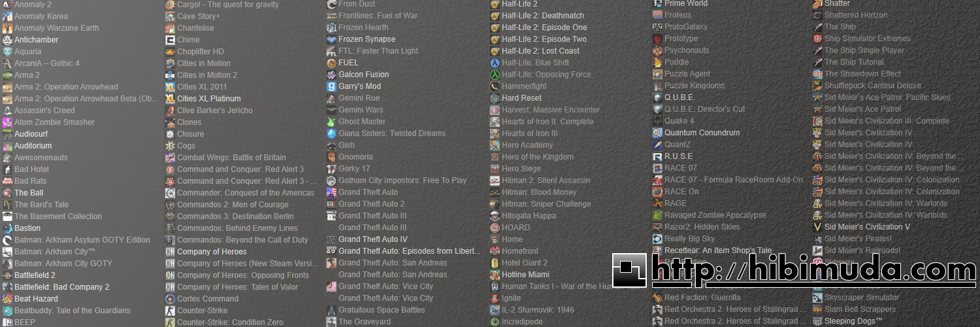Viewport: 980px width, 327px height.
Task: Open the Cave Story+ entry
Action: 199,16
